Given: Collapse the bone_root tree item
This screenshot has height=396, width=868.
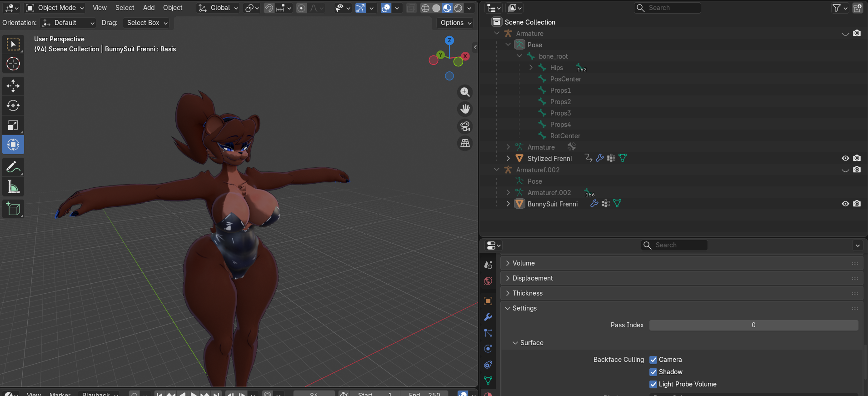Looking at the screenshot, I should click(x=519, y=56).
